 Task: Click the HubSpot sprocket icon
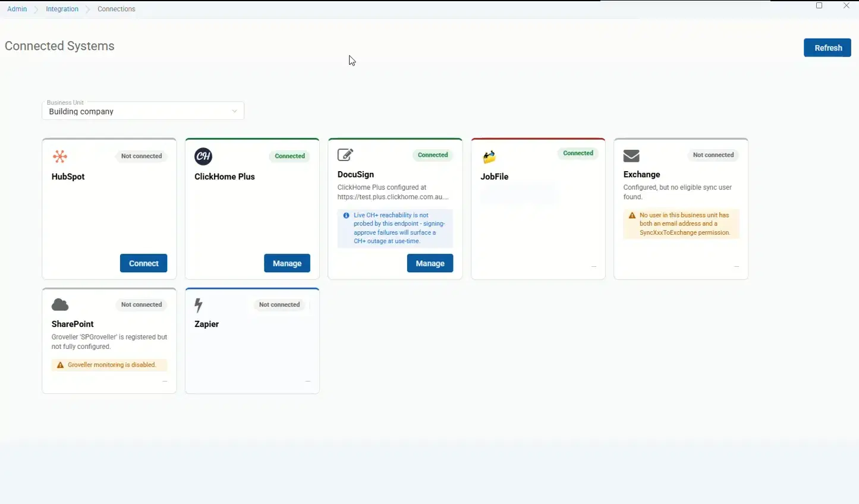coord(60,157)
